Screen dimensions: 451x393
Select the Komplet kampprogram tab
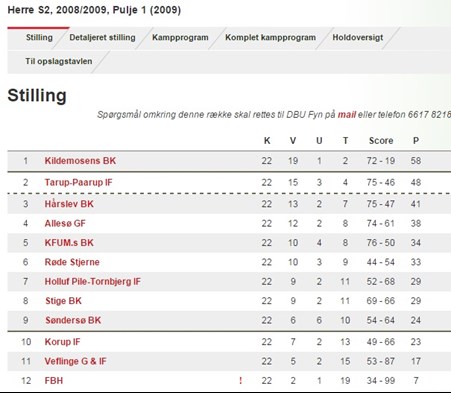click(270, 37)
